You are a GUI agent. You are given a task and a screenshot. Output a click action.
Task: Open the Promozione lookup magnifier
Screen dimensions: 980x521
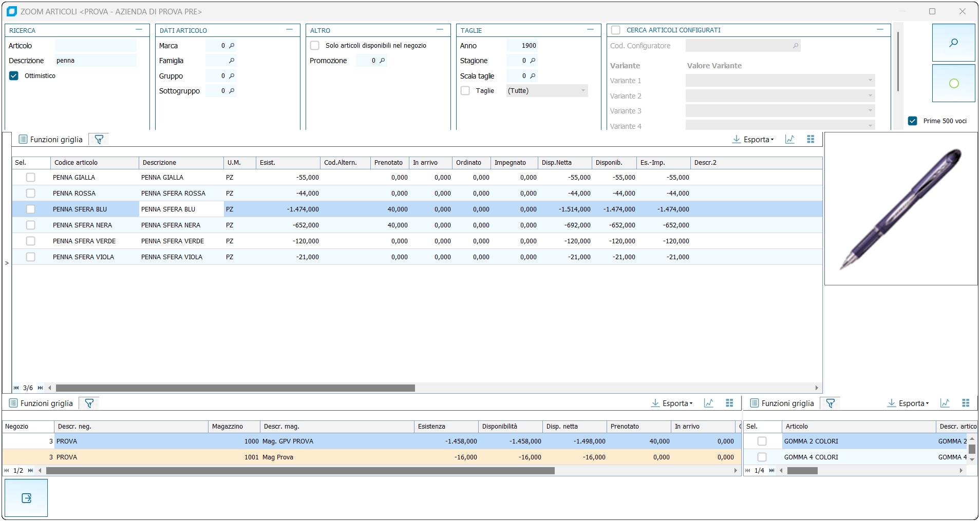click(382, 61)
